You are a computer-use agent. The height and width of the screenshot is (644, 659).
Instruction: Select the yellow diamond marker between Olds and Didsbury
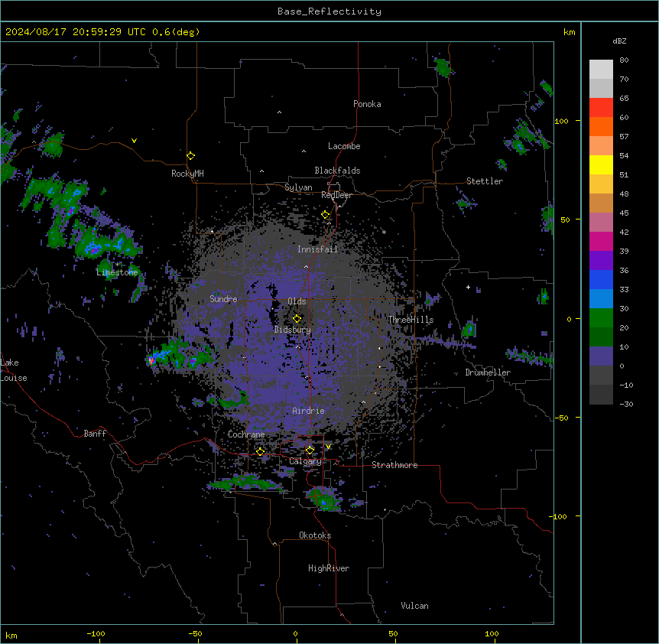[x=297, y=318]
